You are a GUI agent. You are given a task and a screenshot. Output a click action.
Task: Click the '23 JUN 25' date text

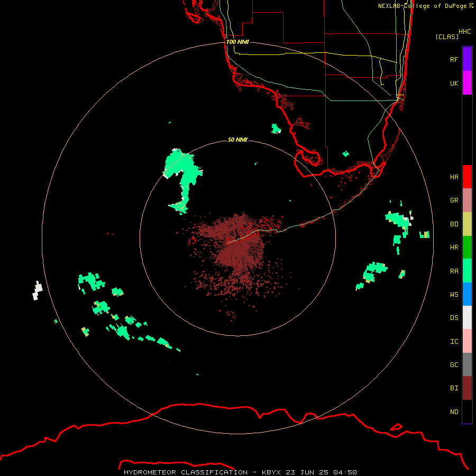pyautogui.click(x=307, y=472)
